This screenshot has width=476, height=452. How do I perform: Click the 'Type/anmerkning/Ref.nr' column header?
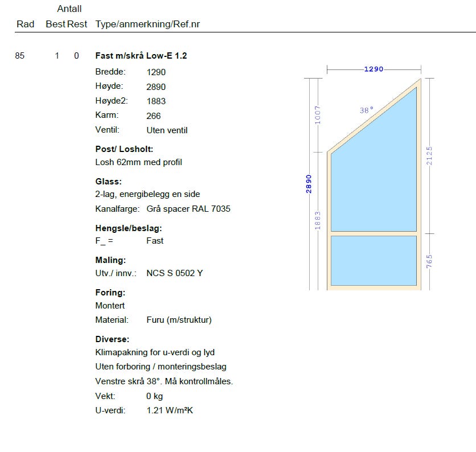[147, 24]
